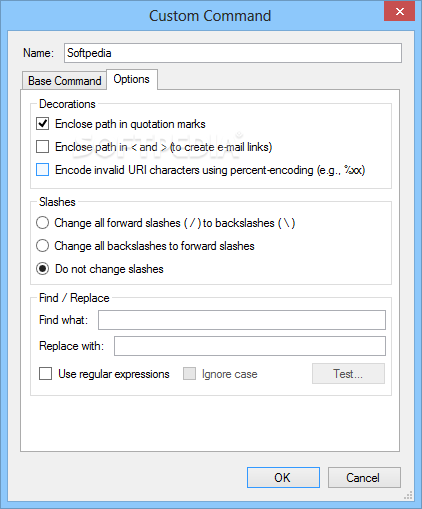Confirm with the OK button

click(283, 478)
